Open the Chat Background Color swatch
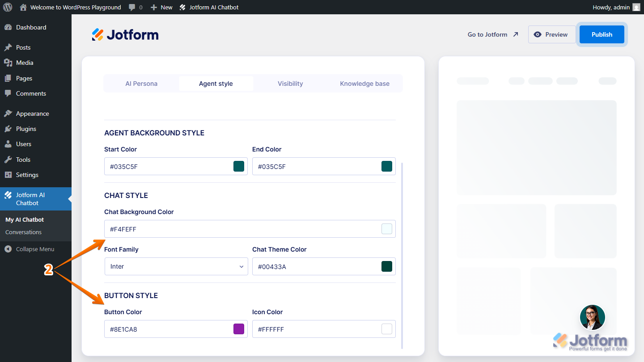Screen dimensions: 644x362 pos(387,229)
